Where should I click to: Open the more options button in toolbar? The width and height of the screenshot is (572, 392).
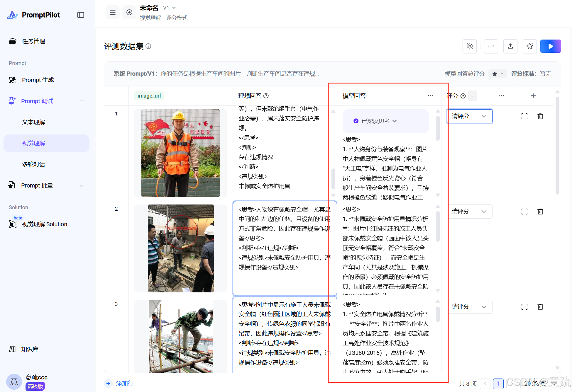pos(491,46)
